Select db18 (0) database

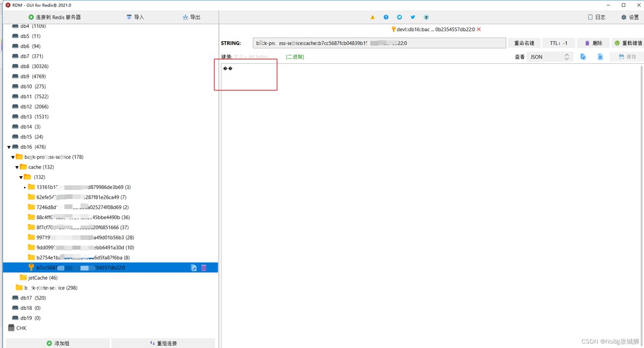click(x=26, y=308)
